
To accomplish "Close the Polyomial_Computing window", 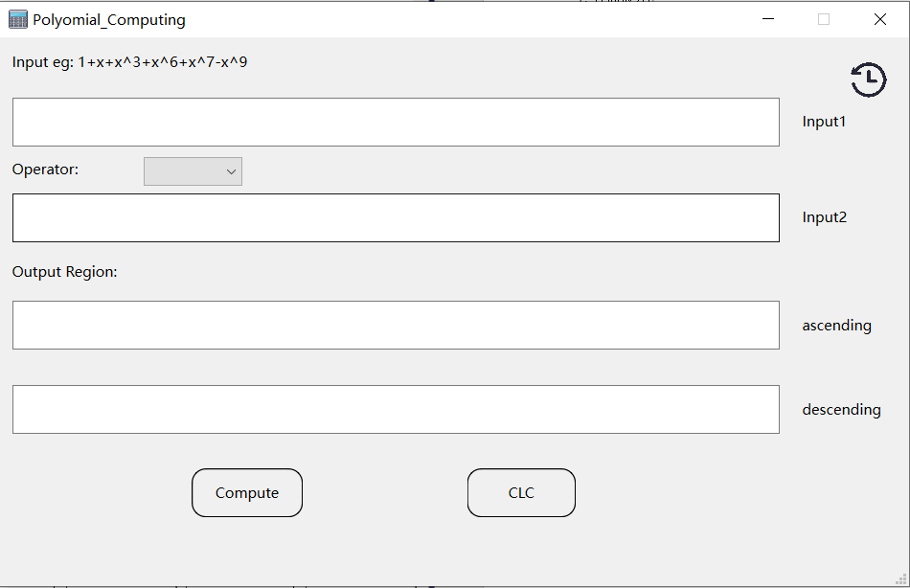I will coord(879,19).
